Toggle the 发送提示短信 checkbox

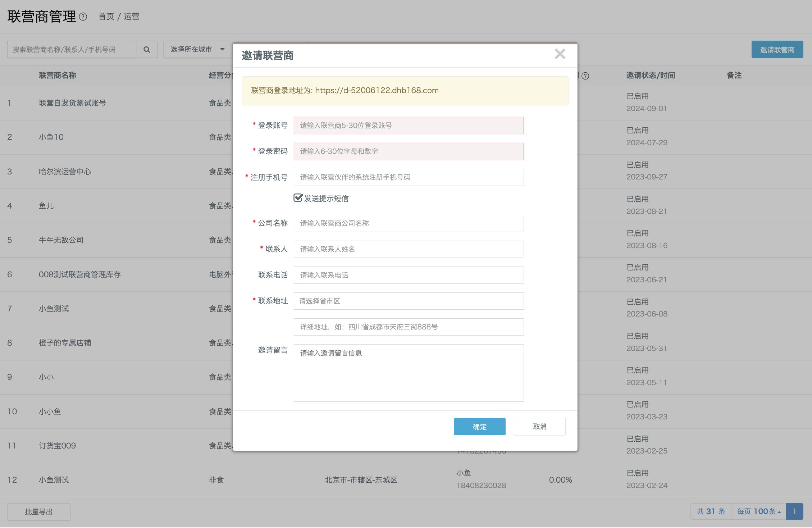tap(298, 198)
